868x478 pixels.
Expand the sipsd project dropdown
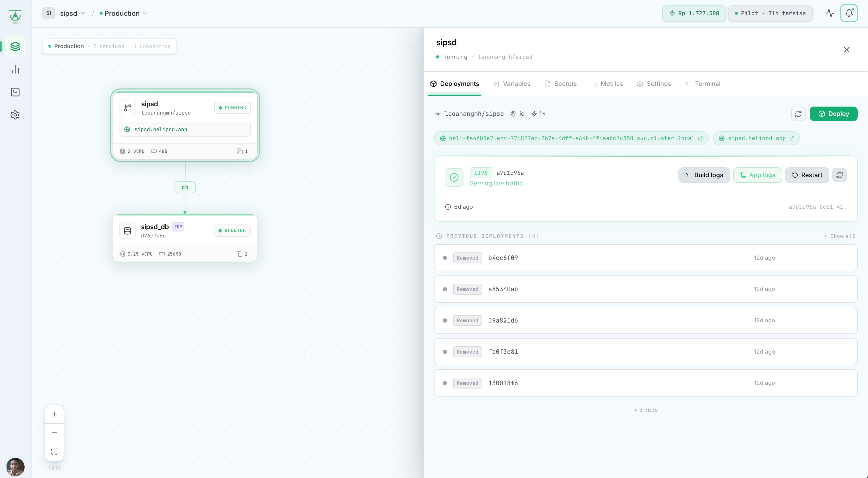pyautogui.click(x=72, y=13)
